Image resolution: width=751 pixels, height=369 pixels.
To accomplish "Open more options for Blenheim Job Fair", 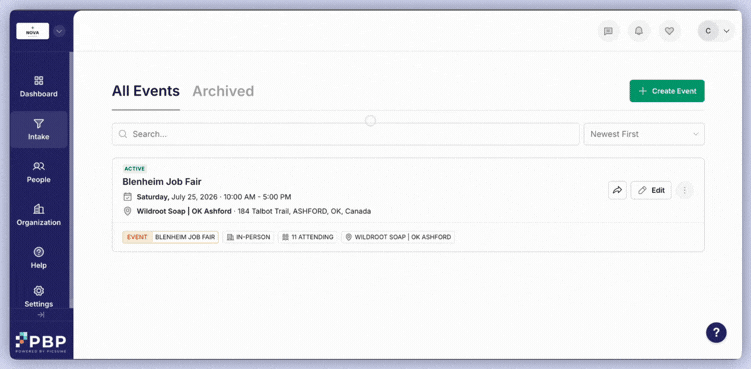I will 684,190.
